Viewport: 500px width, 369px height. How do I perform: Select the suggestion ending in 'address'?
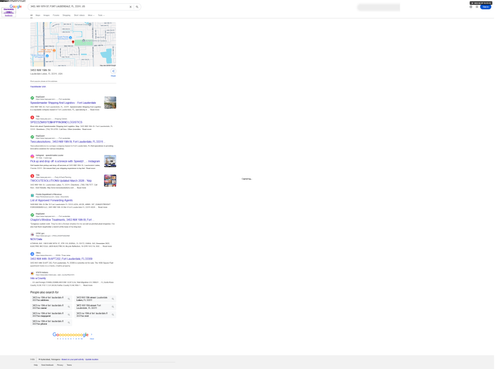tap(51, 299)
